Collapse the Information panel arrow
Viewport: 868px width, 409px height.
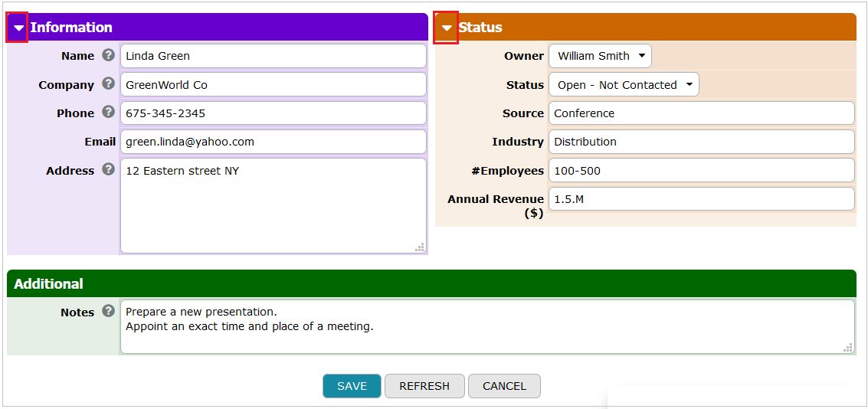click(19, 28)
